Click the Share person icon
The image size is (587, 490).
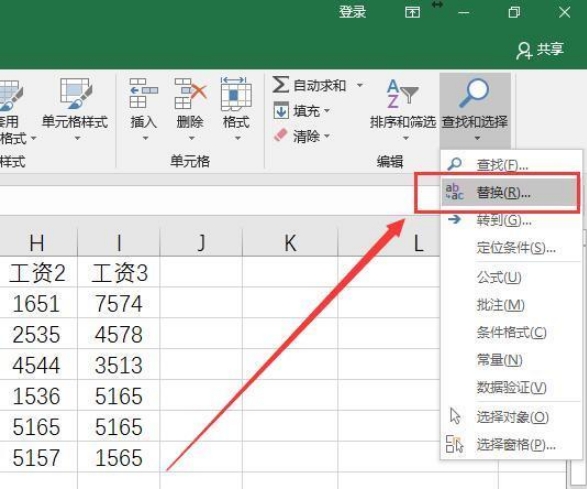[x=524, y=50]
